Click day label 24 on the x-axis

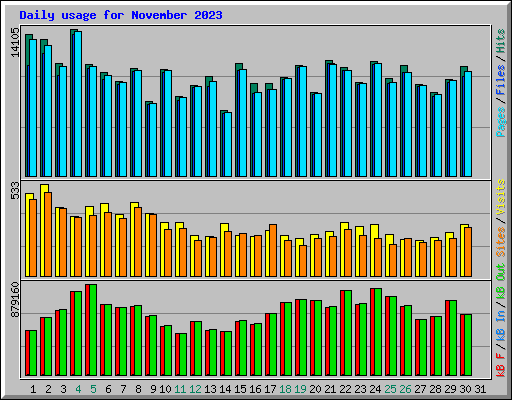click(375, 389)
